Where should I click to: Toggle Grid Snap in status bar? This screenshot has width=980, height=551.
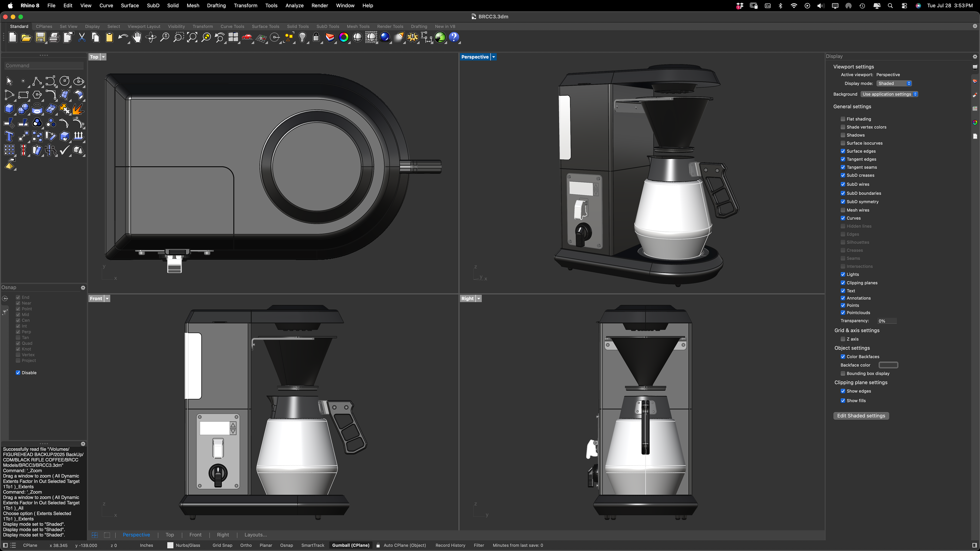222,545
